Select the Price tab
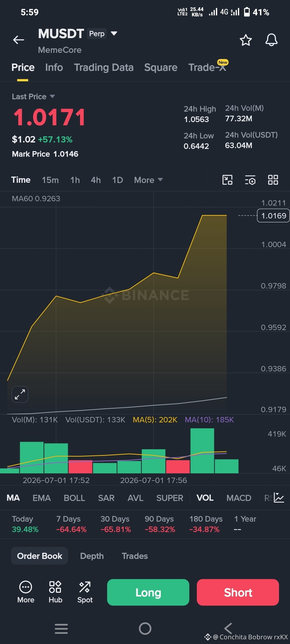Viewport: 290px width, 644px height. coord(23,67)
